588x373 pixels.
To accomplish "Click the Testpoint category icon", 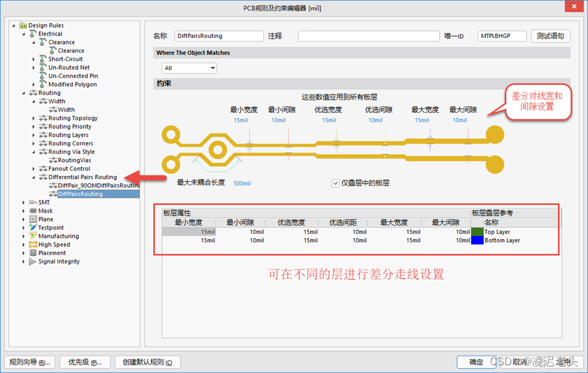I will [x=33, y=227].
